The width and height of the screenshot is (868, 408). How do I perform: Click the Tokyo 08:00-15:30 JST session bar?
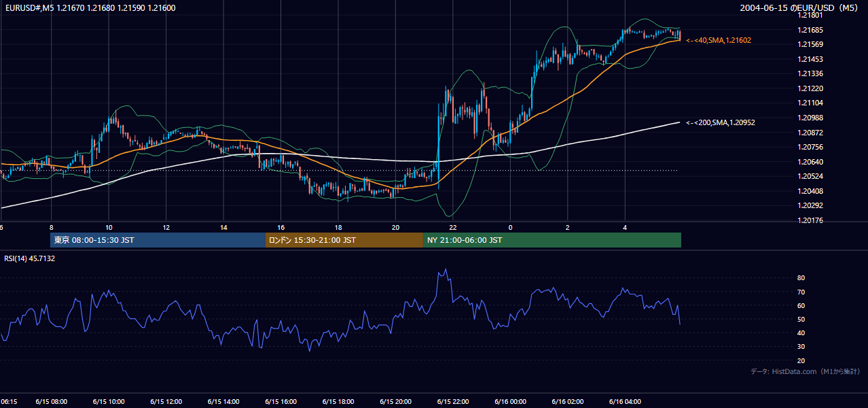(158, 240)
